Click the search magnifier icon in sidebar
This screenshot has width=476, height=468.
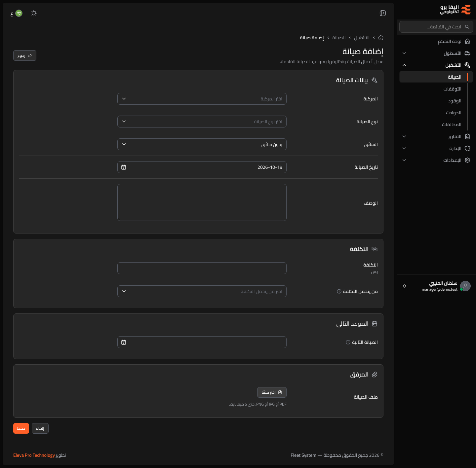[x=467, y=27]
